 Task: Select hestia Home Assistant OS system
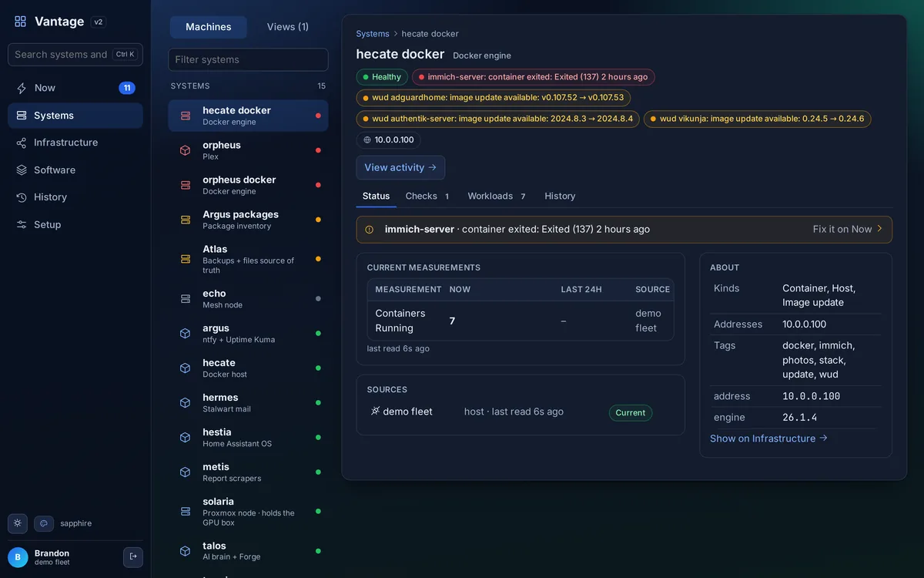click(248, 438)
